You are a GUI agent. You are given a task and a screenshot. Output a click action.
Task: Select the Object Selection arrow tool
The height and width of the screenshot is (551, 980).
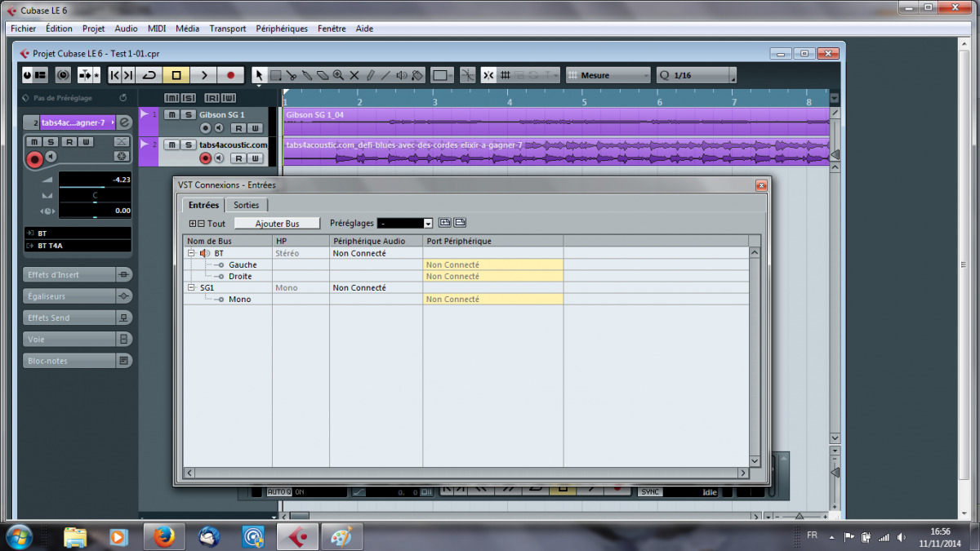pyautogui.click(x=260, y=75)
